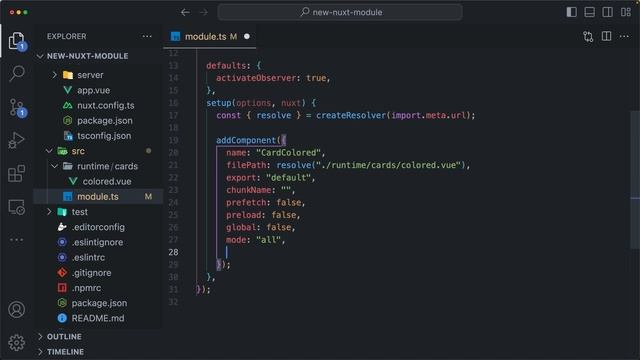
Task: Click the setup method name
Action: [x=219, y=103]
